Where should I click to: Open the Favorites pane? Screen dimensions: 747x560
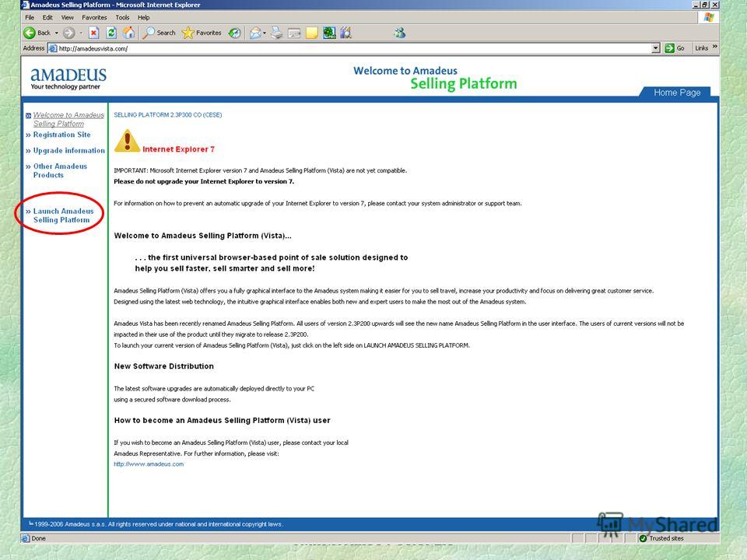[202, 33]
